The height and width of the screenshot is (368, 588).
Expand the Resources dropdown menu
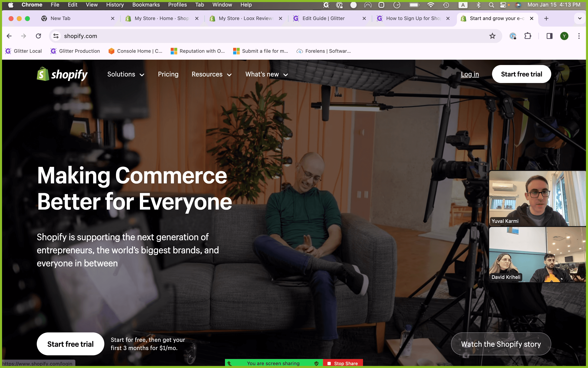coord(211,74)
